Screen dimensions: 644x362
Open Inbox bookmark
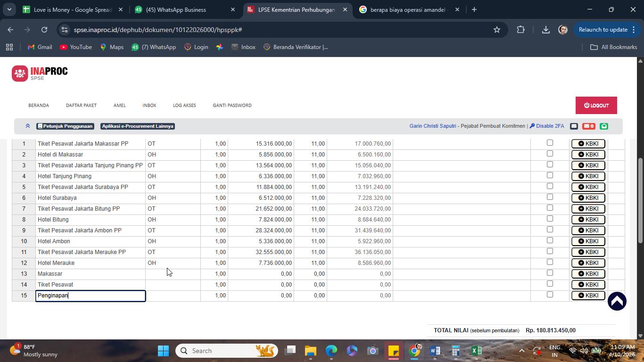243,47
